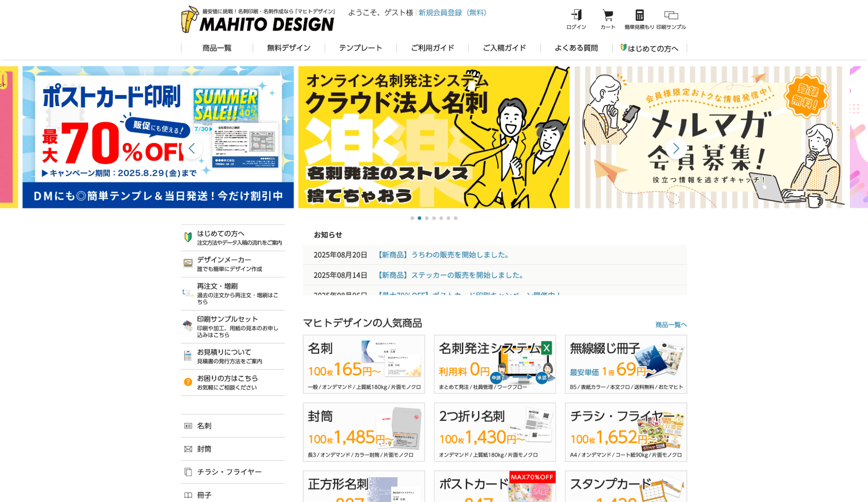Viewport: 868px width, 502px height.
Task: Show the previous carousel banner arrow
Action: [x=192, y=149]
